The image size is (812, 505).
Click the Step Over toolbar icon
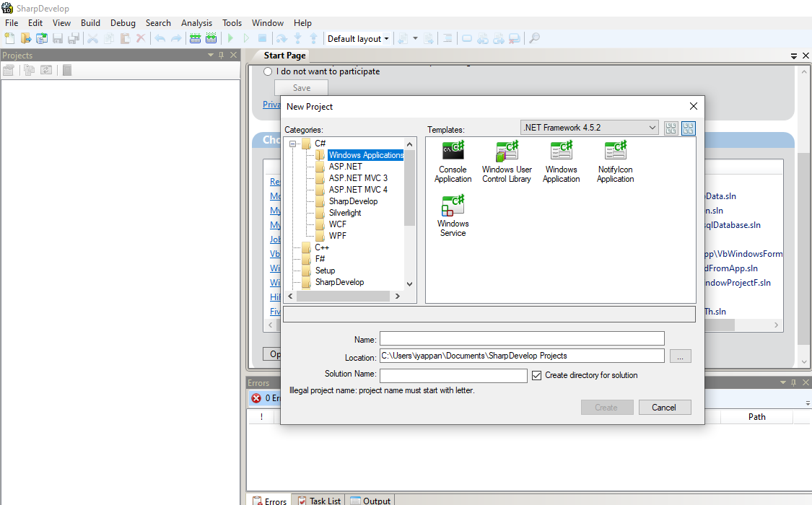coord(281,38)
